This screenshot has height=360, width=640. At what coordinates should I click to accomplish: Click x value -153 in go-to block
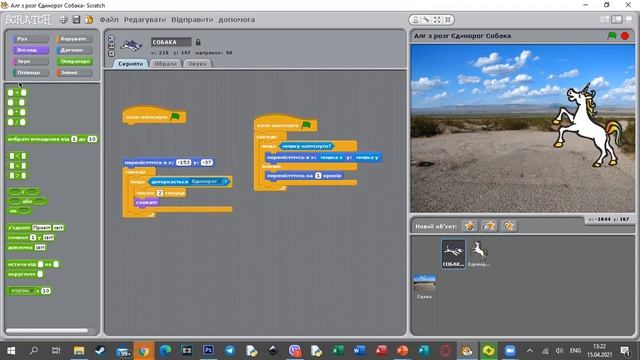[183, 162]
